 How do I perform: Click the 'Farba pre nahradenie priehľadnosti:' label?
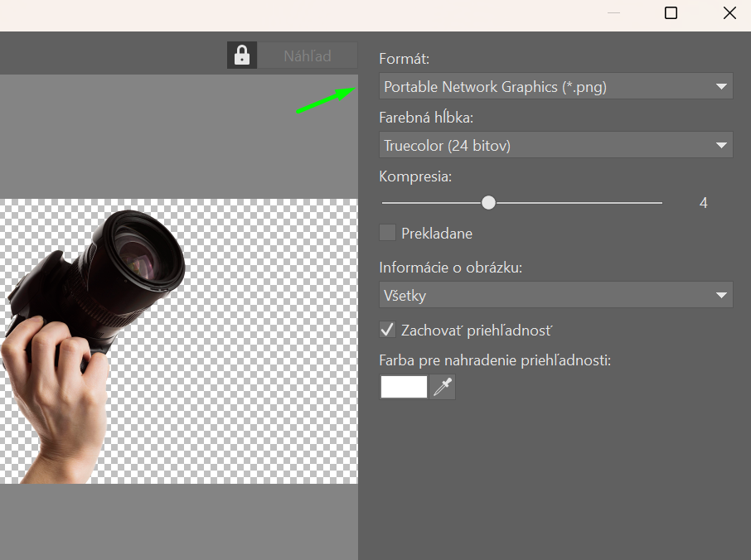(495, 360)
